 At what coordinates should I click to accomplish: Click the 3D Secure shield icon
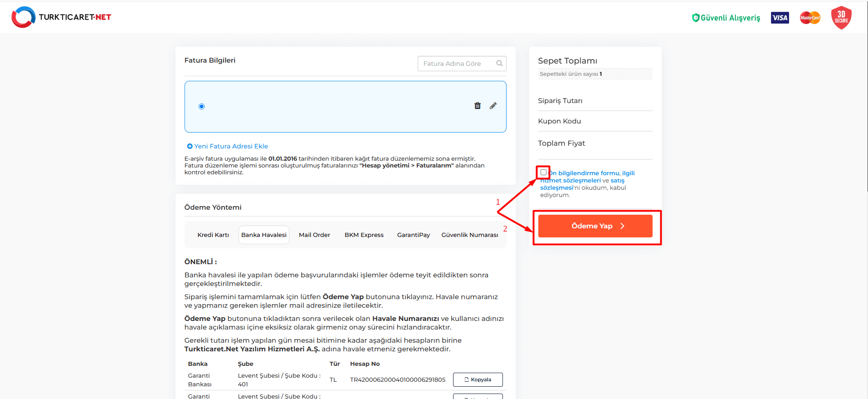coord(841,18)
